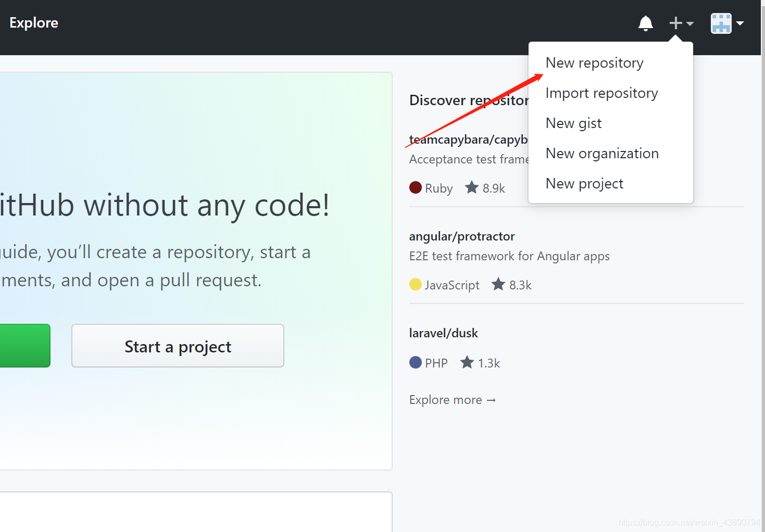
Task: Click the JavaScript language label
Action: point(452,285)
